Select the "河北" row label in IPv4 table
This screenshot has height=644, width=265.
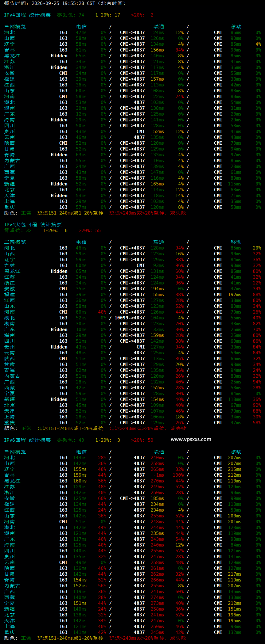(10, 32)
